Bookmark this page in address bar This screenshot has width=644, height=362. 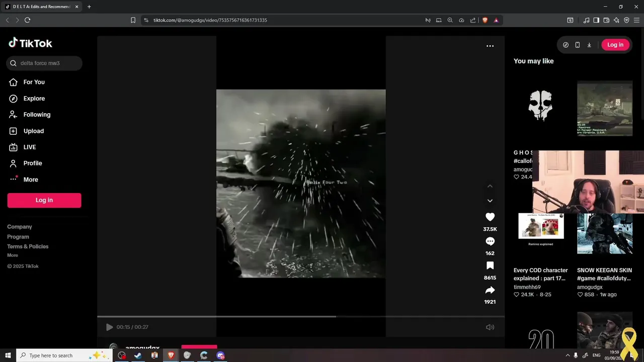133,20
